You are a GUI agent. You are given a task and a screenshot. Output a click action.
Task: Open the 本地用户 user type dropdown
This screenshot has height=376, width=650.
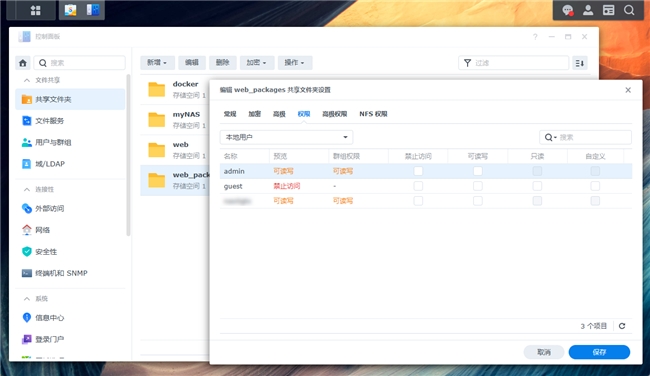(286, 137)
